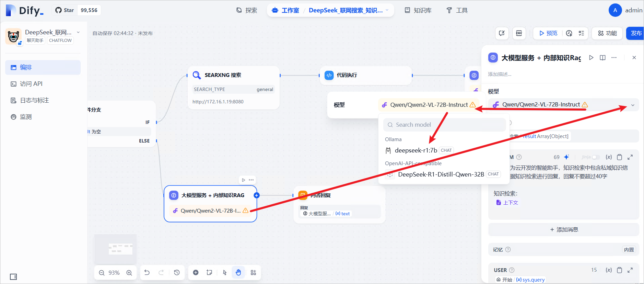Click the 发布 publish button

point(636,33)
